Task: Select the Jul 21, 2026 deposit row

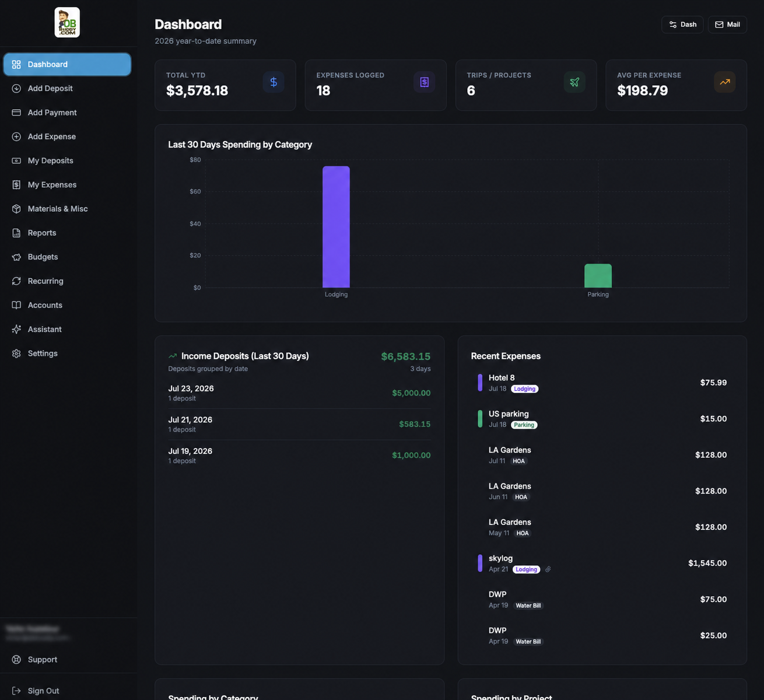Action: 299,424
